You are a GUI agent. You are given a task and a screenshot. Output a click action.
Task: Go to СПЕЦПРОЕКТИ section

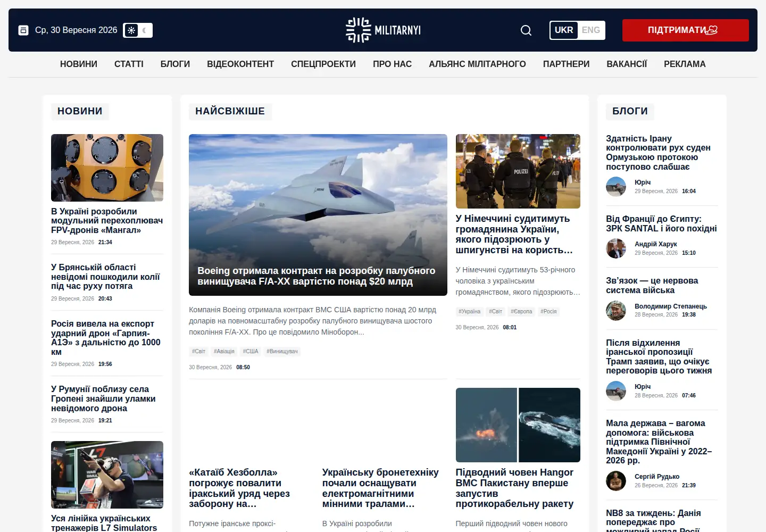323,64
